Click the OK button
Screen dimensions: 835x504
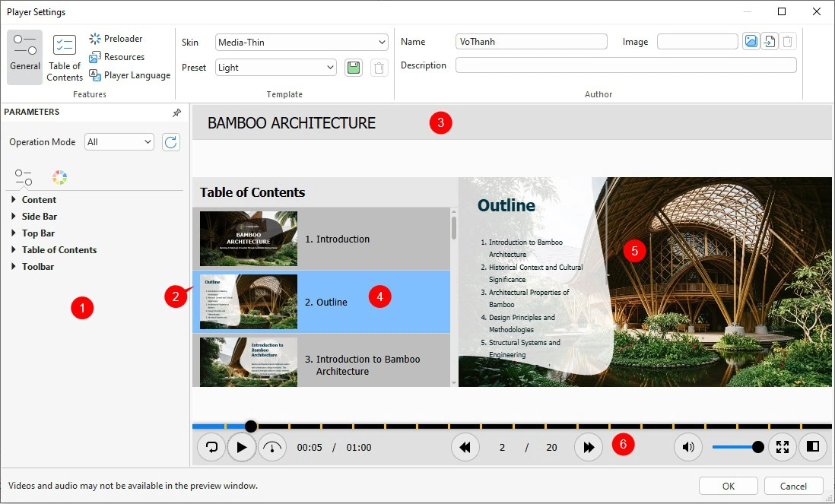pyautogui.click(x=727, y=485)
